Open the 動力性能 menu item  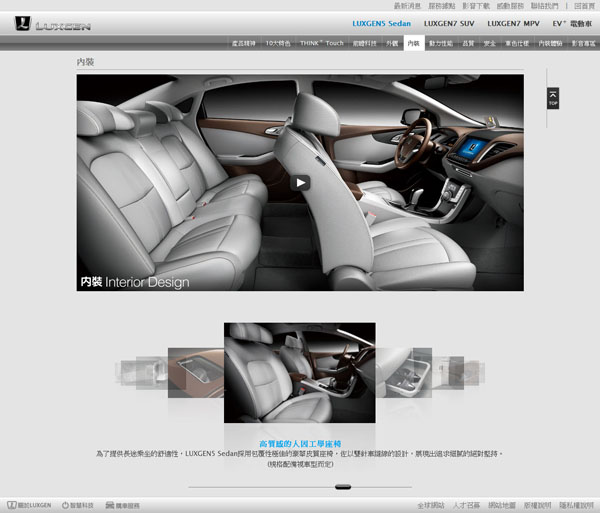click(x=440, y=43)
